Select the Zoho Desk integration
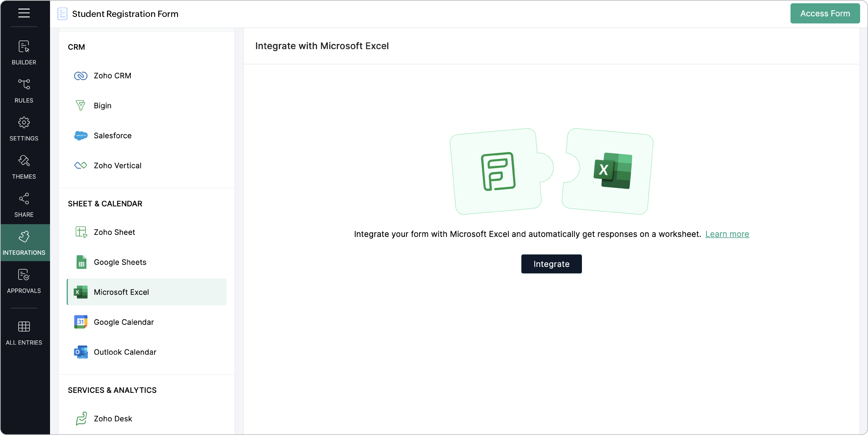Image resolution: width=868 pixels, height=435 pixels. click(x=113, y=419)
